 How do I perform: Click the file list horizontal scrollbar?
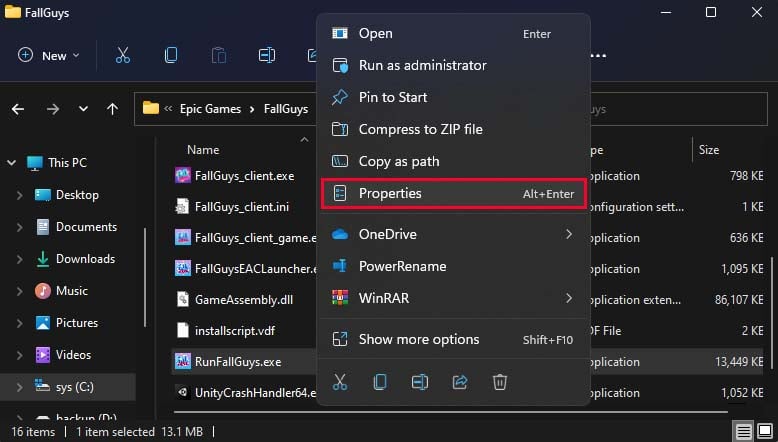point(451,411)
